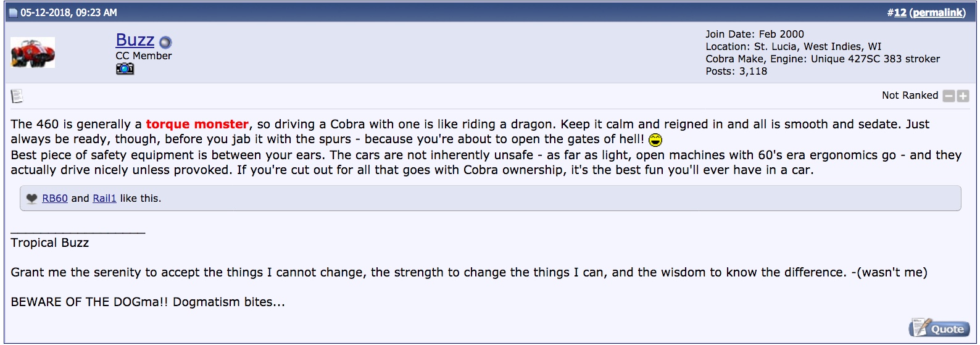Click the minus reputation button
Image resolution: width=980 pixels, height=345 pixels.
(x=949, y=96)
